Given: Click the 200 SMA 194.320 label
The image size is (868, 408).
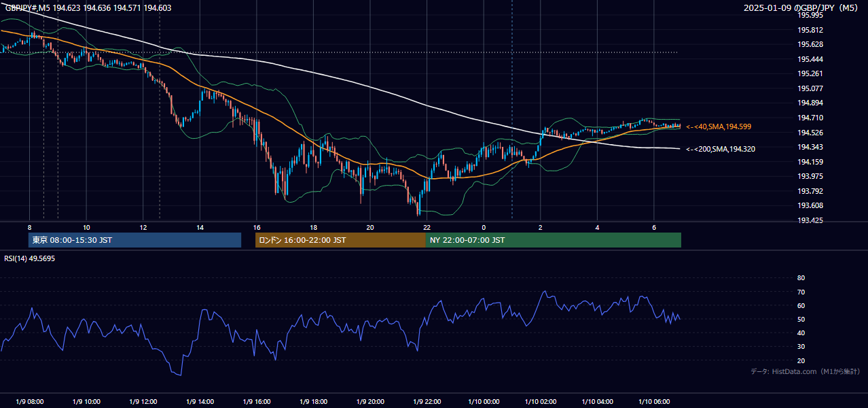Looking at the screenshot, I should tap(721, 148).
